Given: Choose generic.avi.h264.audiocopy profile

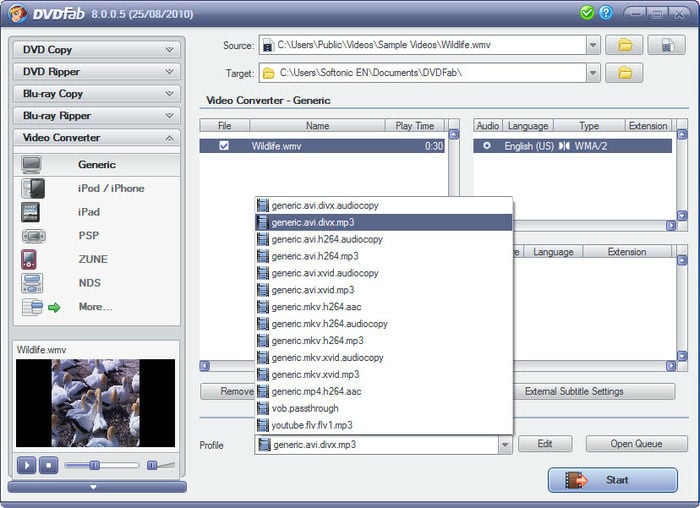Looking at the screenshot, I should (384, 239).
